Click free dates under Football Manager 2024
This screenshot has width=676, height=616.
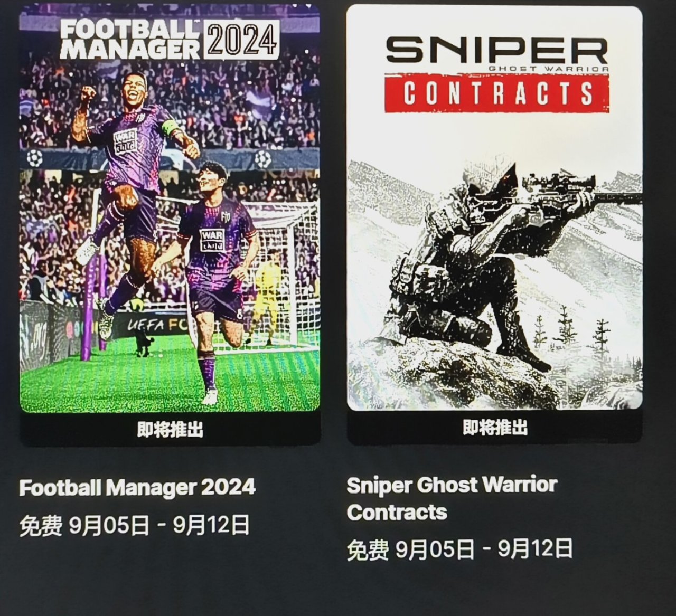pyautogui.click(x=135, y=526)
